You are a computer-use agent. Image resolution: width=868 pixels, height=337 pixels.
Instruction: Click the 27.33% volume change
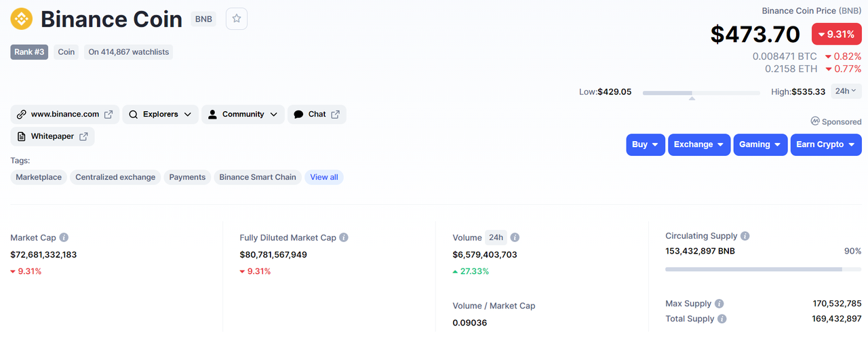pyautogui.click(x=471, y=271)
